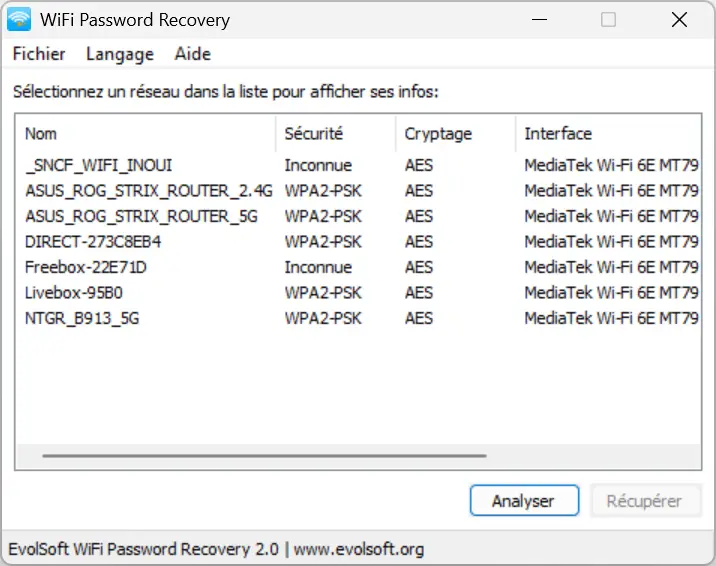
Task: Sort list by the Nom column header
Action: [x=146, y=133]
